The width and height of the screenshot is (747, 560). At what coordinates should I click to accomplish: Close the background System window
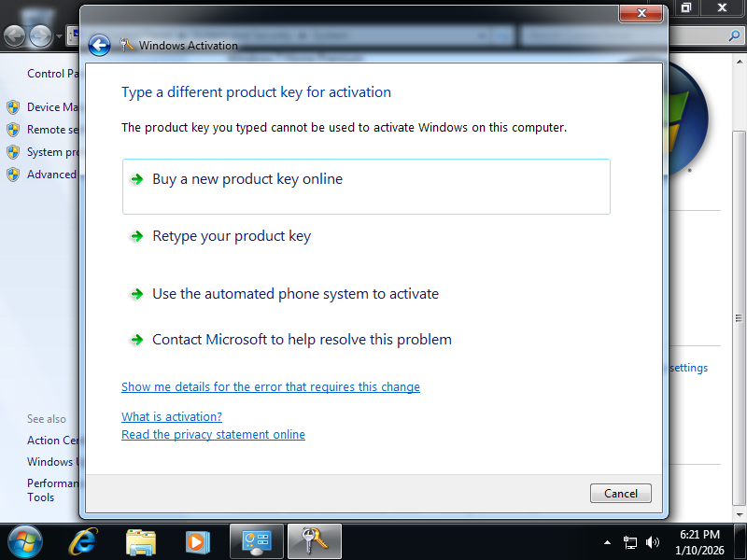[x=722, y=7]
